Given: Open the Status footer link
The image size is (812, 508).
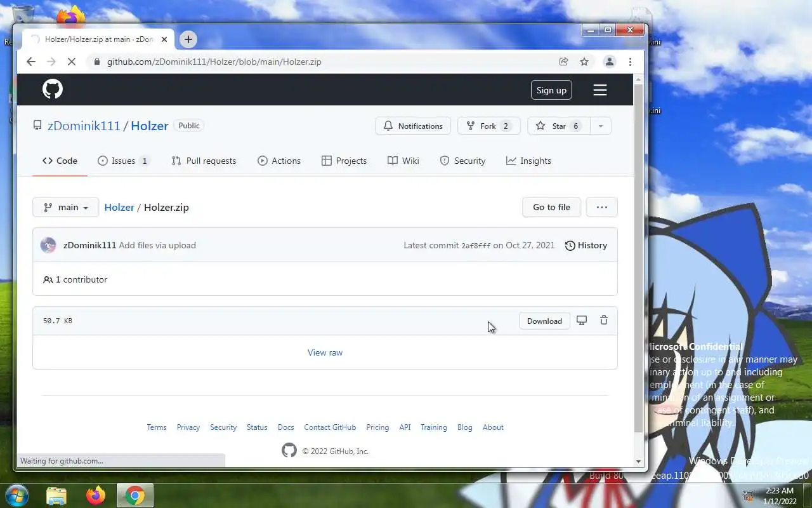Looking at the screenshot, I should point(257,427).
